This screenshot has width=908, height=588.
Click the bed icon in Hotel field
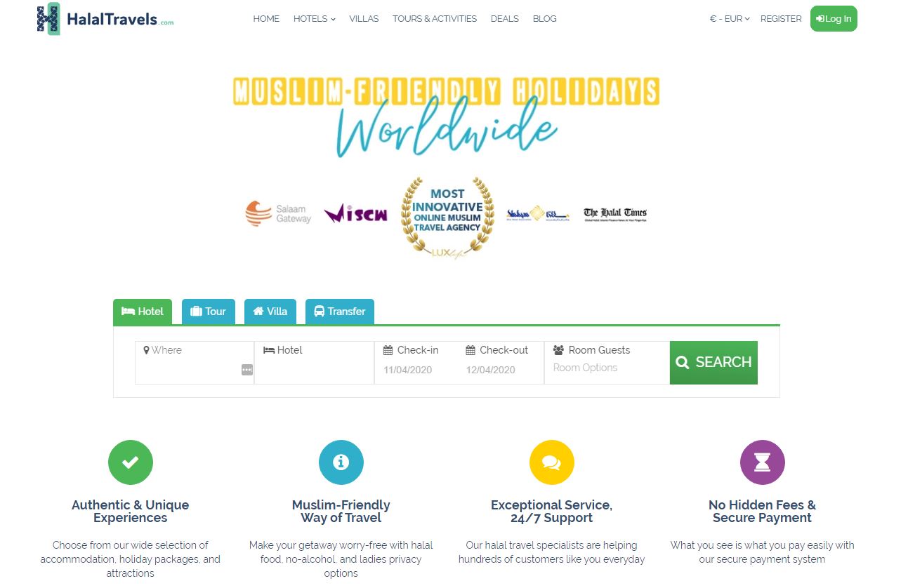coord(269,350)
